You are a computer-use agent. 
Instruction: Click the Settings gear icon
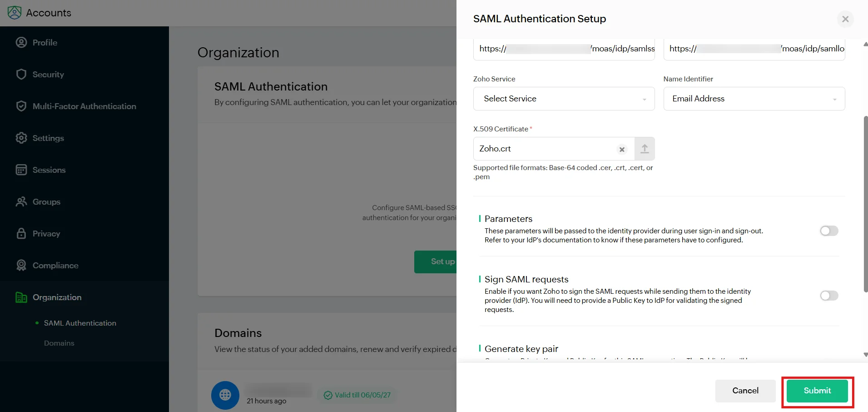[21, 138]
